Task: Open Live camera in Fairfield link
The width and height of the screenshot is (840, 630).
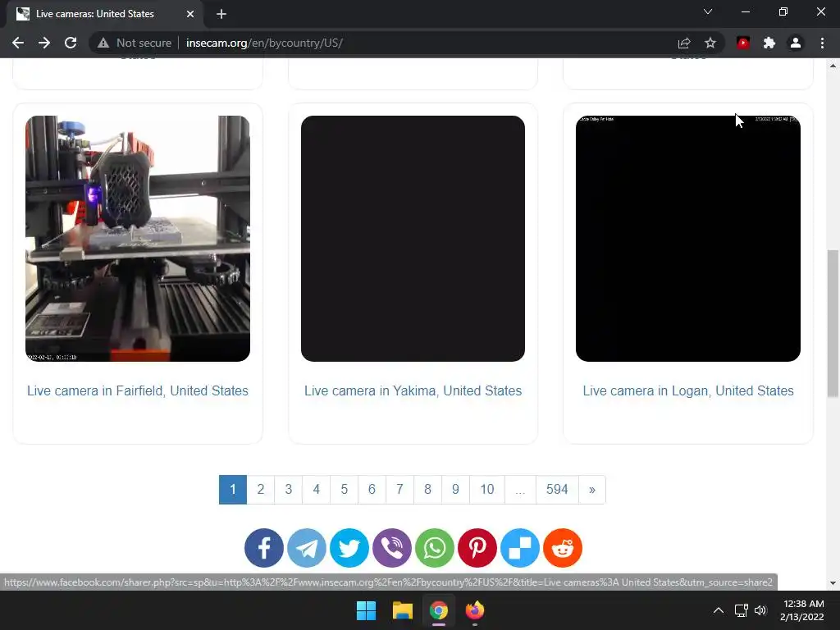Action: tap(138, 390)
